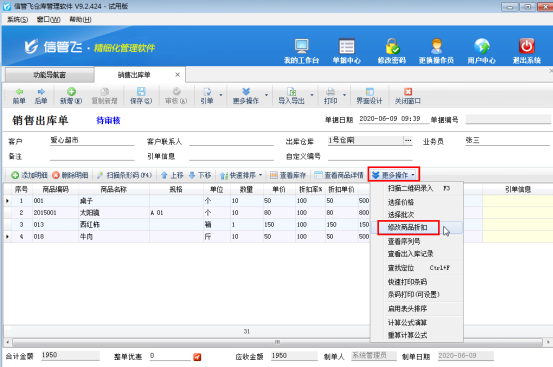This screenshot has width=553, height=367.
Task: Click 保存 floppy disk toolbar icon
Action: 141,92
